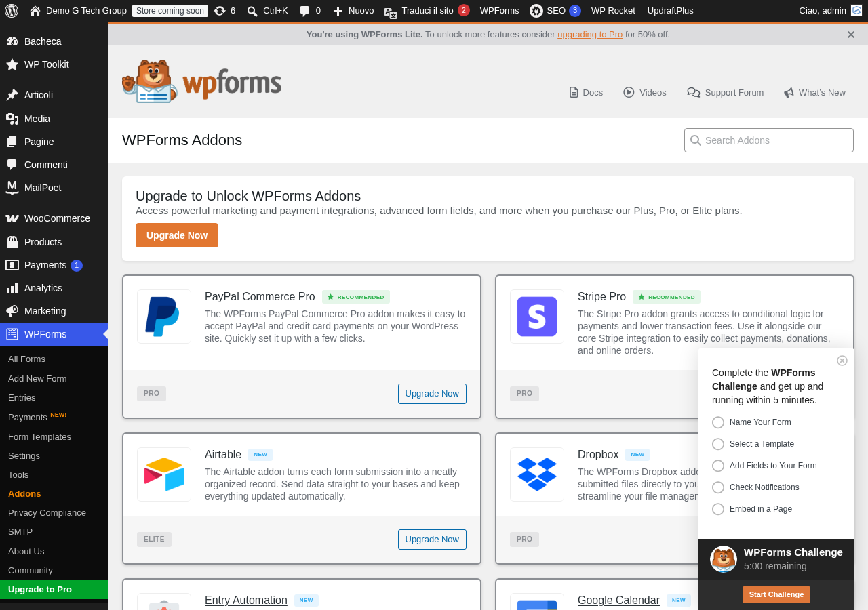Open the Ciao, admin account menu
Image resolution: width=868 pixels, height=610 pixels.
click(830, 11)
